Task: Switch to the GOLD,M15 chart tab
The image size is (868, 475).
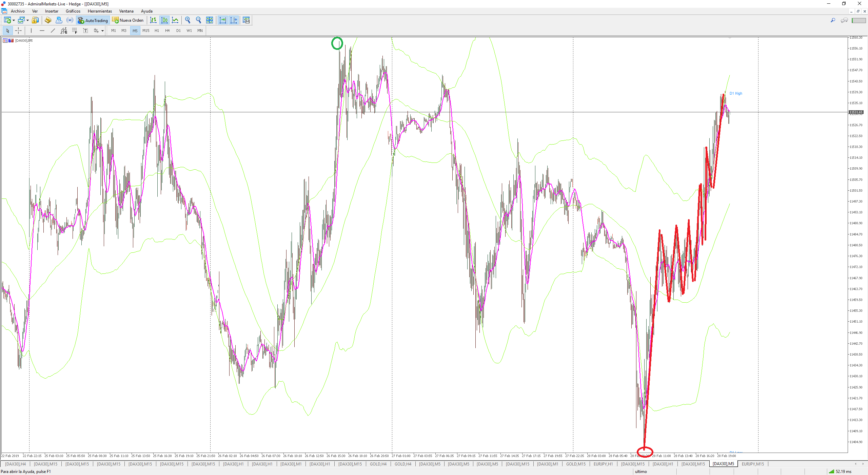Action: click(576, 464)
